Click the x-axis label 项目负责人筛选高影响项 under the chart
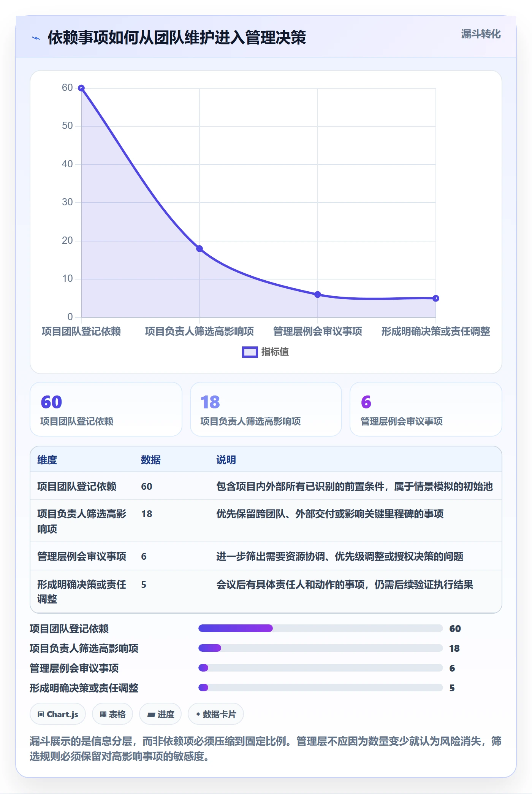 point(199,332)
